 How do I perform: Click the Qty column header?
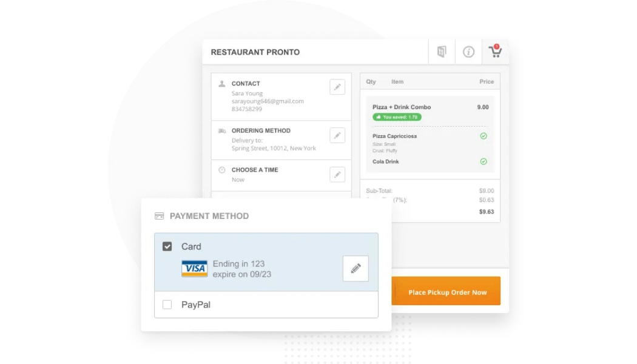[x=371, y=82]
